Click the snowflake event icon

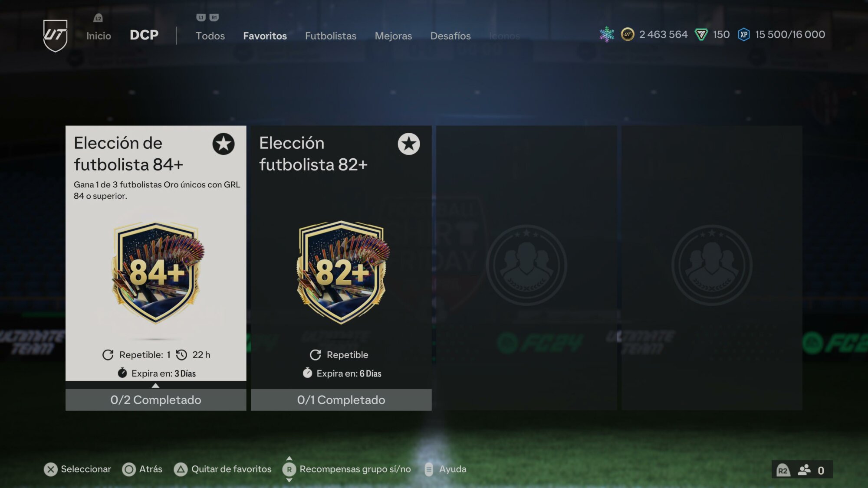(607, 34)
